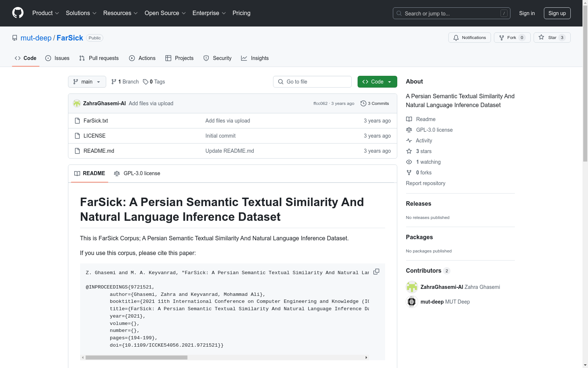Image resolution: width=588 pixels, height=368 pixels.
Task: Click the Notifications button
Action: click(x=470, y=38)
